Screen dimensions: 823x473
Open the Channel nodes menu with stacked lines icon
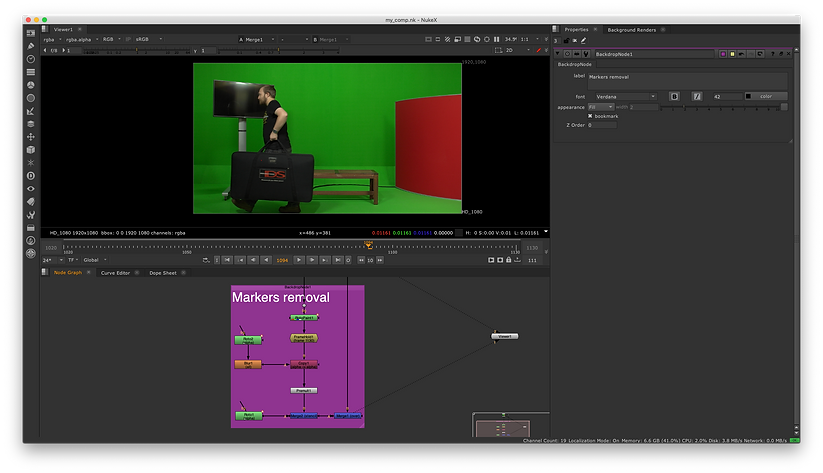click(31, 72)
